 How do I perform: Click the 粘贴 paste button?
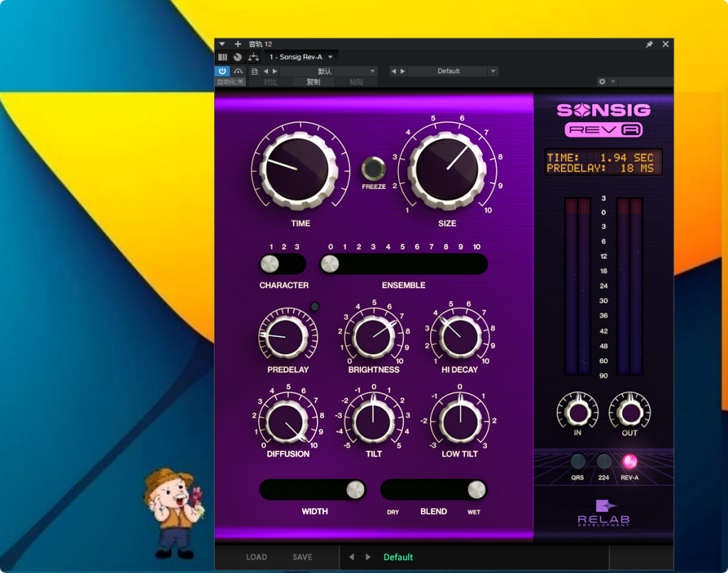pyautogui.click(x=356, y=82)
